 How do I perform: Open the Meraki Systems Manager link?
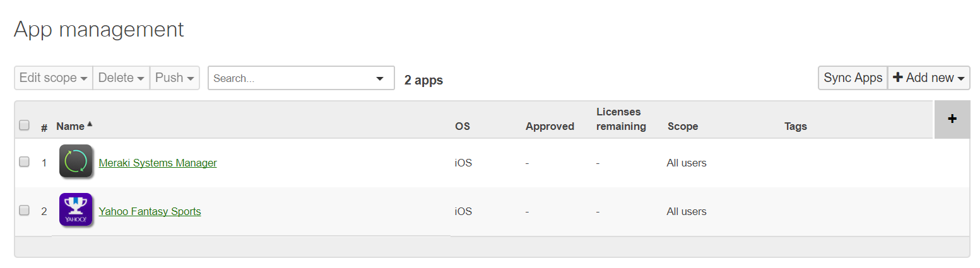pyautogui.click(x=158, y=163)
